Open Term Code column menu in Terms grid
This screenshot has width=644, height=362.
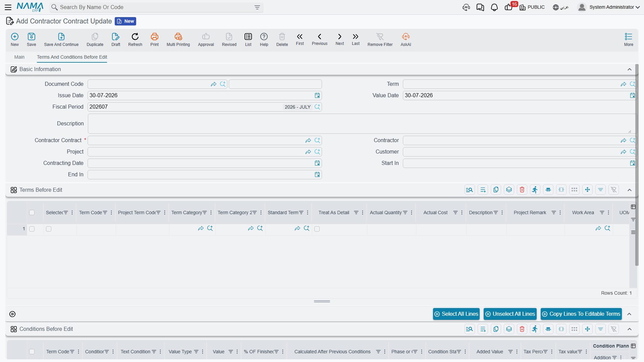pyautogui.click(x=111, y=213)
